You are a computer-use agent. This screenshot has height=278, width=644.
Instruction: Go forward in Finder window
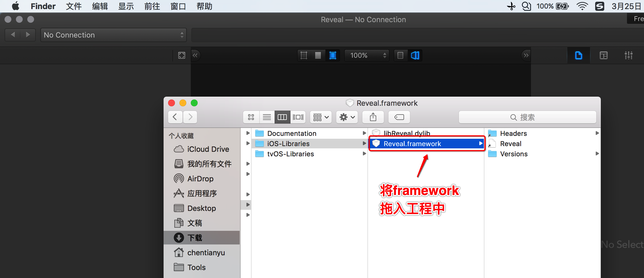click(x=190, y=117)
